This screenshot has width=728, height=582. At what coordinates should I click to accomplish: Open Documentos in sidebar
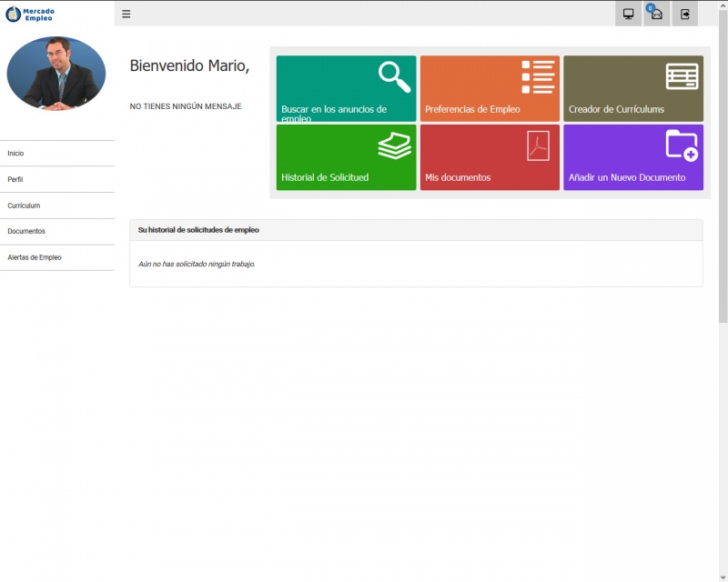(x=57, y=231)
